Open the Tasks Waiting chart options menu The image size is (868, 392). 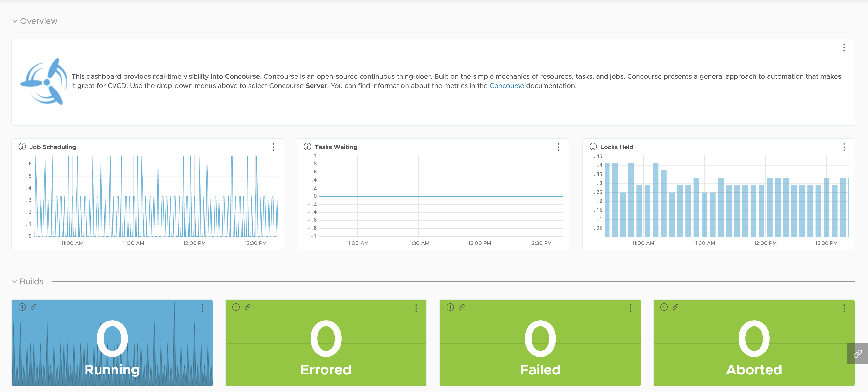pyautogui.click(x=558, y=147)
